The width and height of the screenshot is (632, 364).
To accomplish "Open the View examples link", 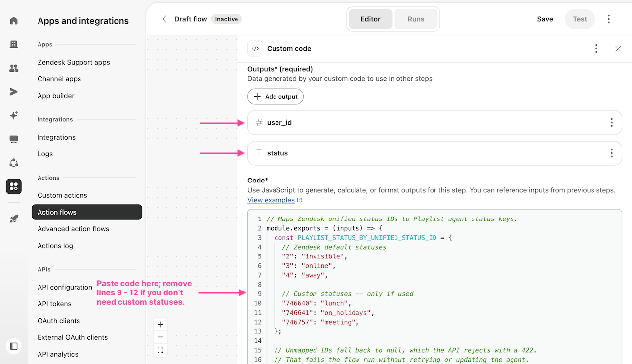I will coord(275,200).
